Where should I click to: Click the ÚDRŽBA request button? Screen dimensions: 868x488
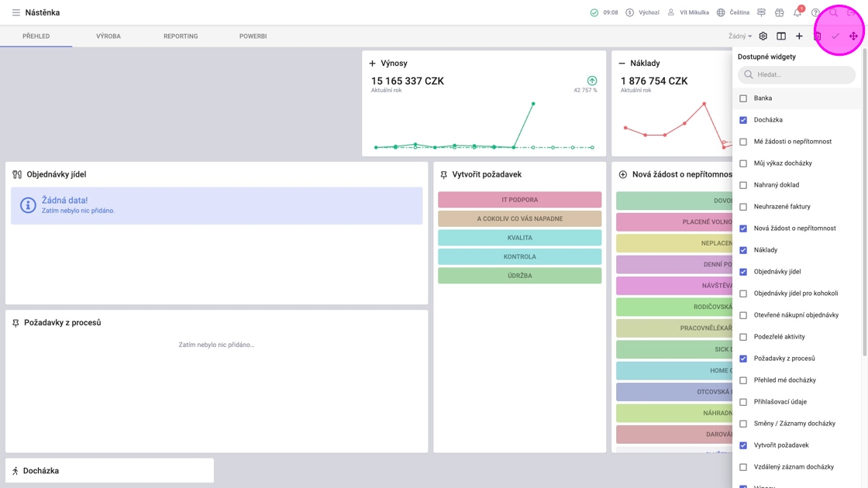(x=520, y=276)
